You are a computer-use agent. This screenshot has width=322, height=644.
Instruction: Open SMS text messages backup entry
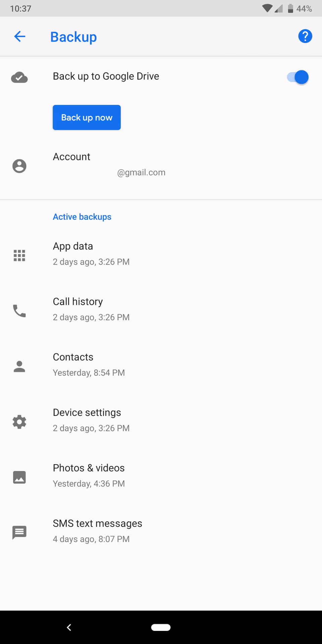point(97,531)
